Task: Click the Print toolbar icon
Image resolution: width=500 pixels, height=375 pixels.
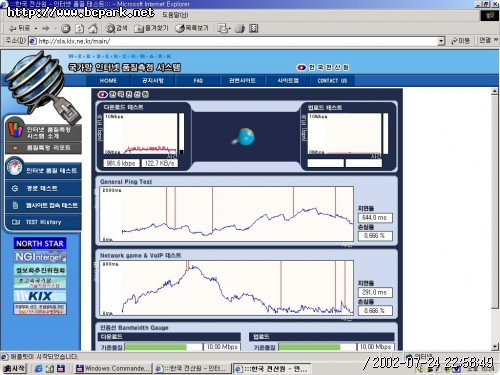Action: pyautogui.click(x=240, y=29)
